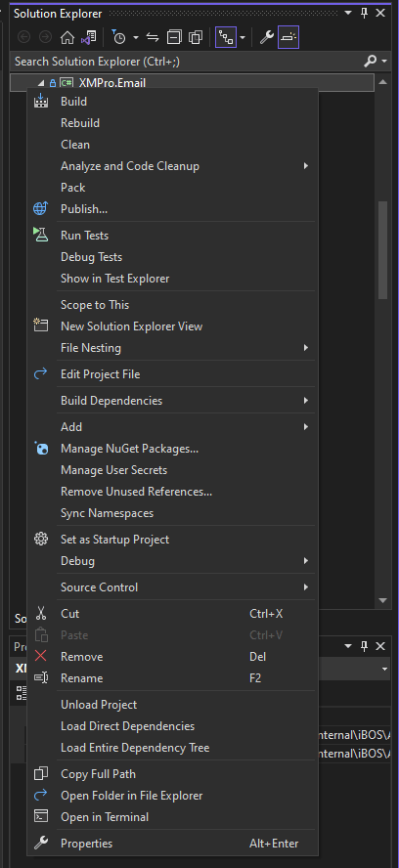
Task: Click the Solution Explorer vertical scrollbar thumb
Action: coord(382,249)
